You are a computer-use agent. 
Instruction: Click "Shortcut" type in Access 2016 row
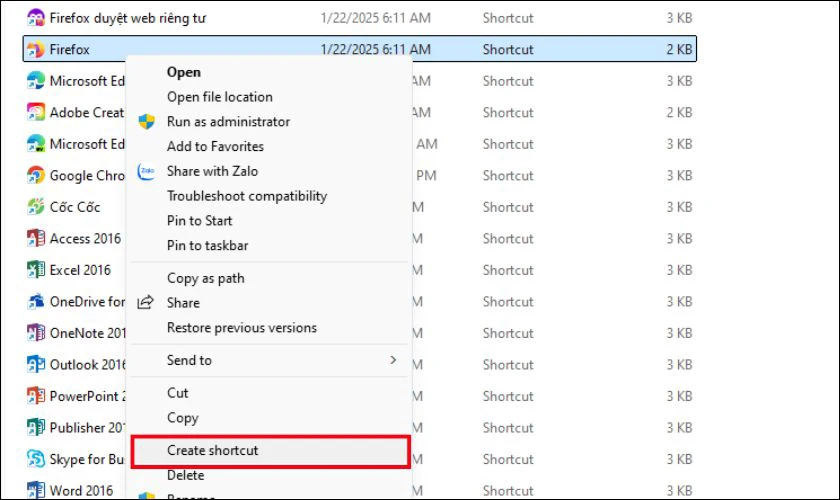pos(508,238)
